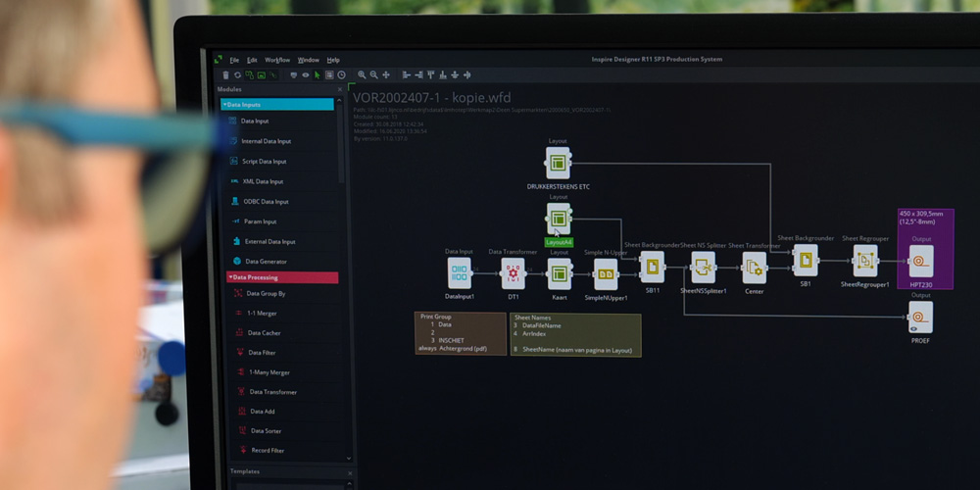
Task: Click the zoom out magnifier
Action: [x=373, y=75]
